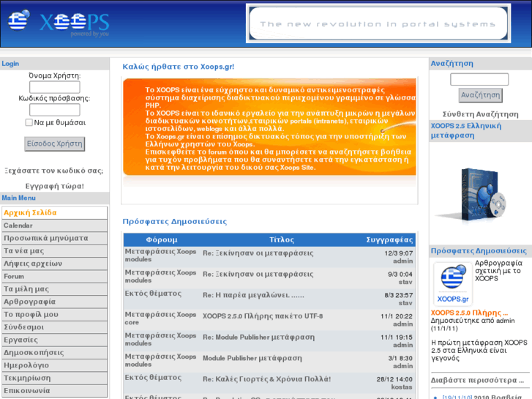Open Αρθρογραφία menu item
This screenshot has width=532, height=399.
[x=54, y=302]
